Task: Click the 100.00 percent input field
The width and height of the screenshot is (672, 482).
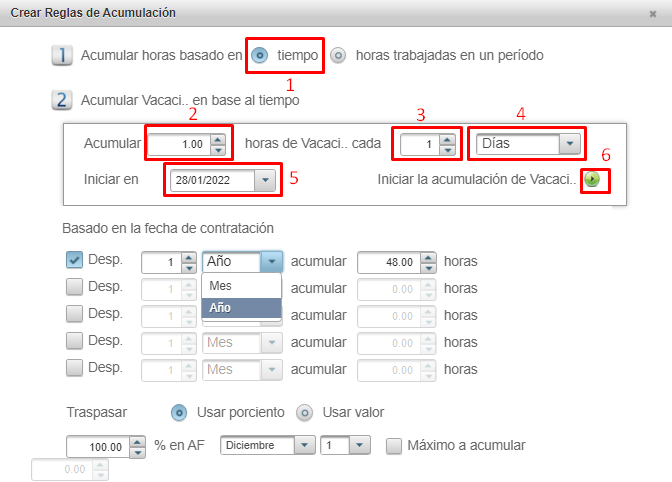Action: pyautogui.click(x=95, y=446)
